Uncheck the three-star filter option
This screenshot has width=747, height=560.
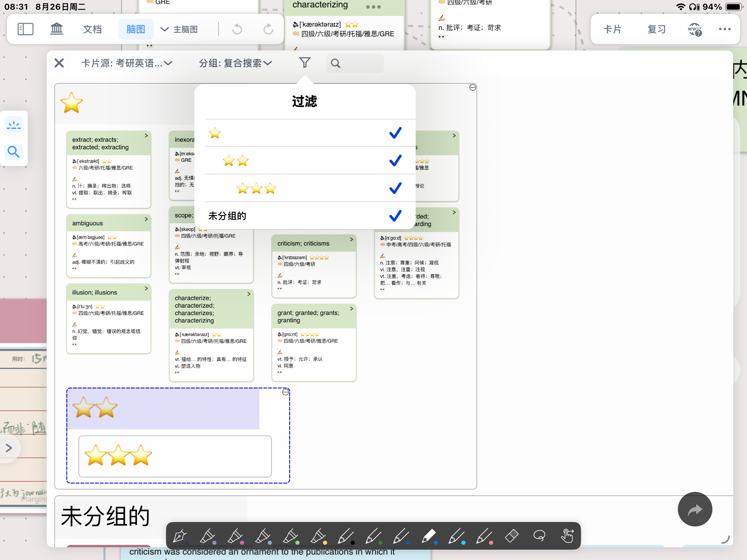tap(395, 188)
